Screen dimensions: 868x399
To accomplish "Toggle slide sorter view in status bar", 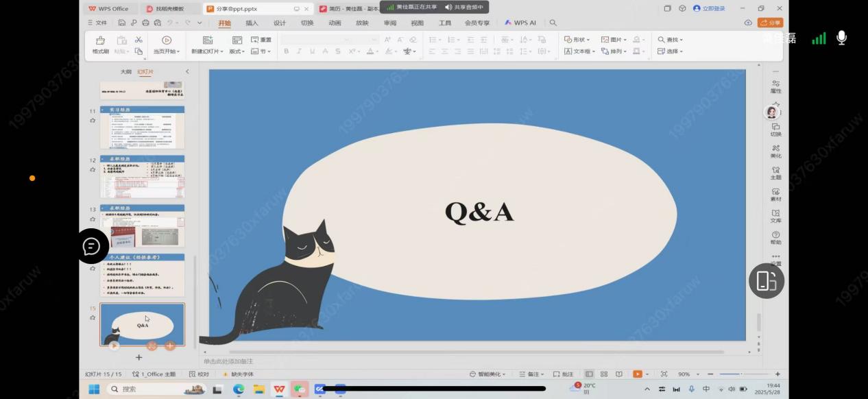I will click(x=604, y=374).
